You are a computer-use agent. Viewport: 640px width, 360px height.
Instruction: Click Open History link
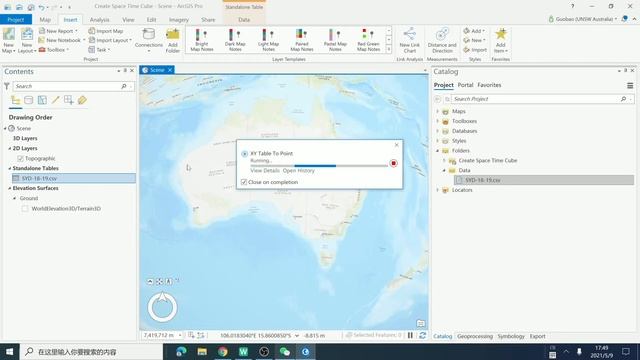pyautogui.click(x=298, y=171)
